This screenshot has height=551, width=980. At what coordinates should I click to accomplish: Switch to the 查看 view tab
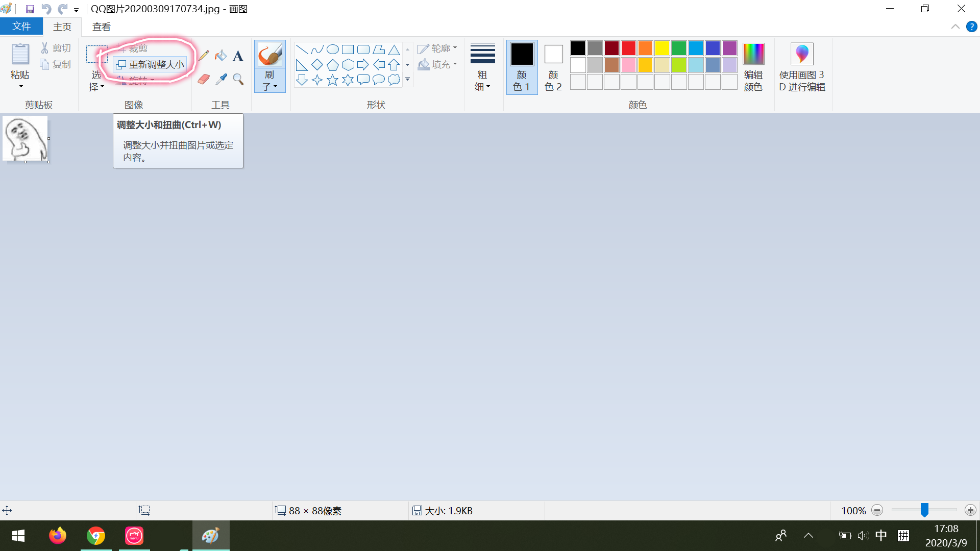[x=101, y=27]
